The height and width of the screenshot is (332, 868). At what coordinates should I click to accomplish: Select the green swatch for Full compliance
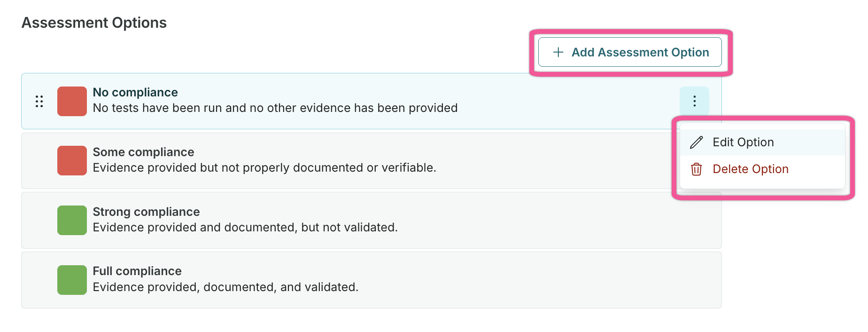(x=72, y=280)
